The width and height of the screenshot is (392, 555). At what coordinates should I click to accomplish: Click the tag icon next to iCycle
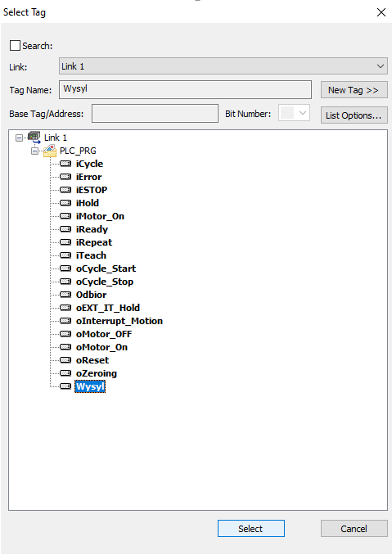65,164
